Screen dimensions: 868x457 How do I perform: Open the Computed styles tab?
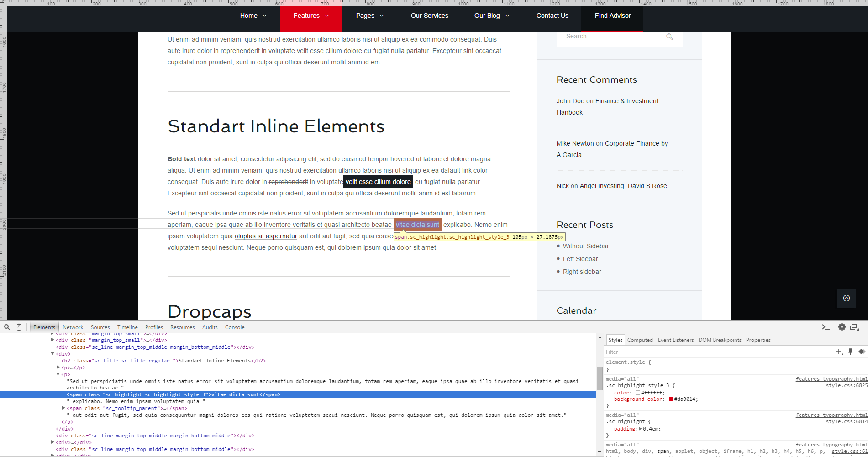point(640,340)
